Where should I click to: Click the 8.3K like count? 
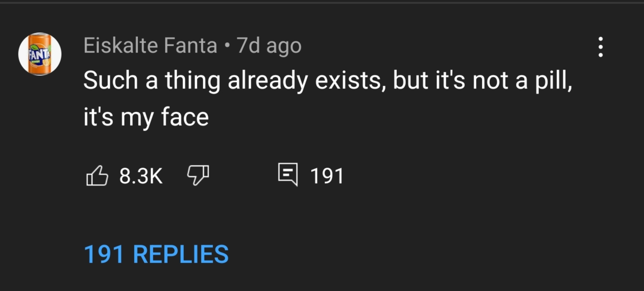click(x=141, y=176)
